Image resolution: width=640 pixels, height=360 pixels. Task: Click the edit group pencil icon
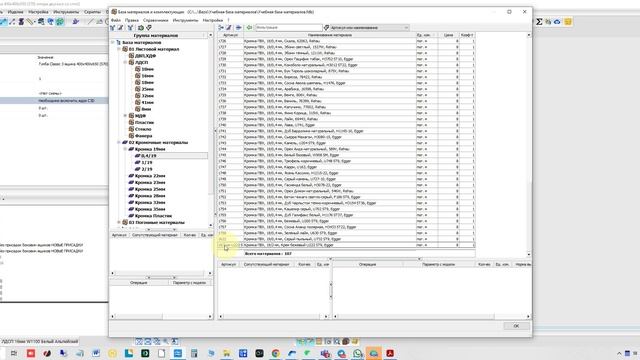(121, 28)
